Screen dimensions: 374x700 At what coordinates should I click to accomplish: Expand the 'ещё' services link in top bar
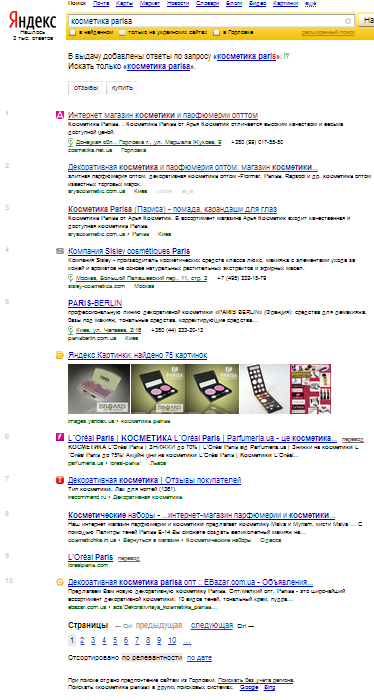pos(310,3)
